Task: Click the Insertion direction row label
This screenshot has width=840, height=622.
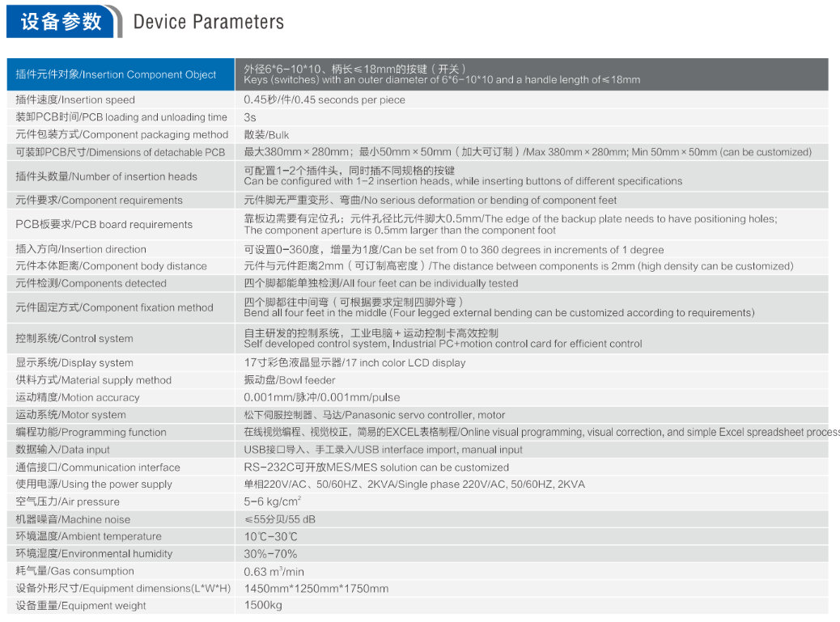Action: click(81, 249)
